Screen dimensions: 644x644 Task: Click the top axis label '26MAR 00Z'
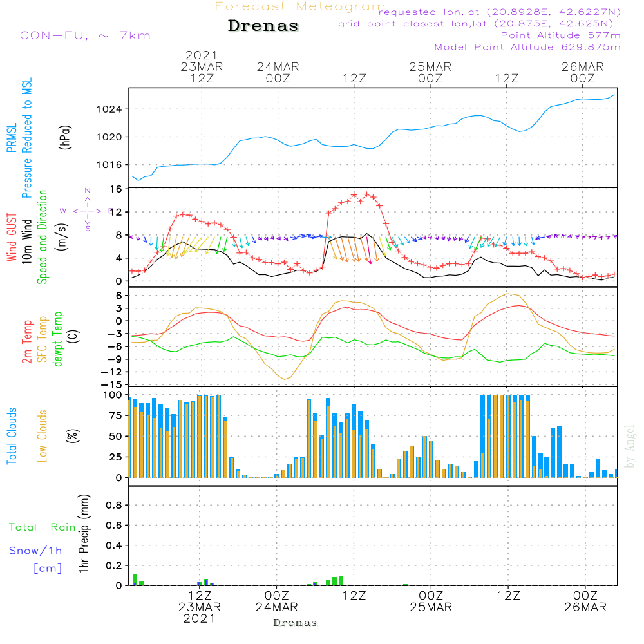pos(582,72)
